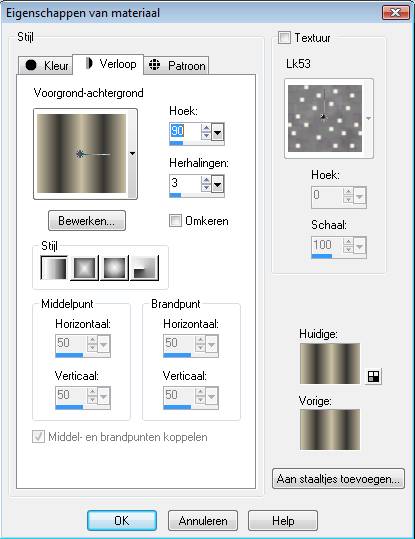Select the radial gradient style icon
This screenshot has height=539, width=415.
pos(145,268)
